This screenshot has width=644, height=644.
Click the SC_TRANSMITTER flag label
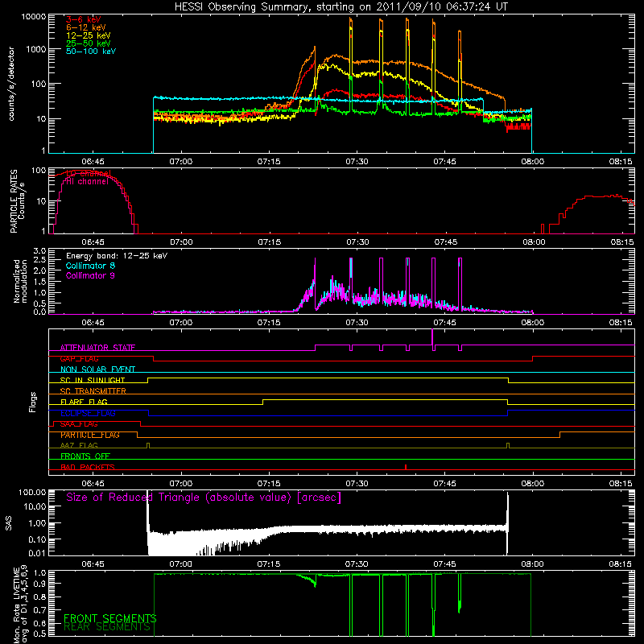[93, 391]
